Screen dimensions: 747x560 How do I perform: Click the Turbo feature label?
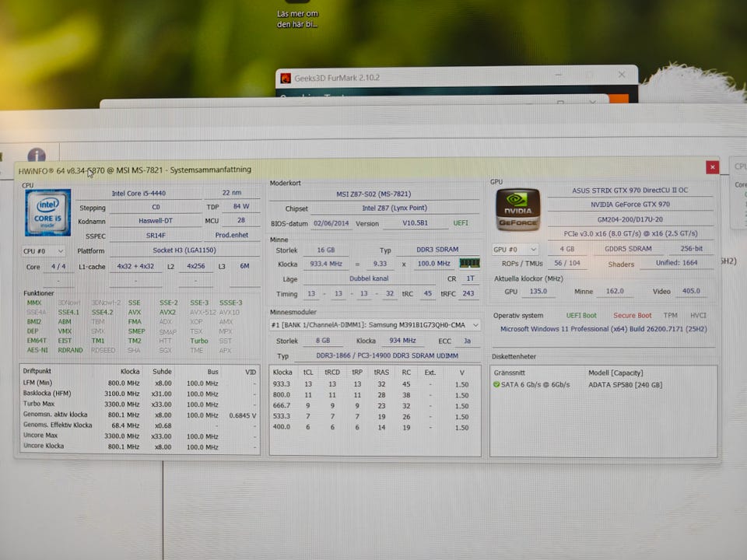(x=199, y=341)
